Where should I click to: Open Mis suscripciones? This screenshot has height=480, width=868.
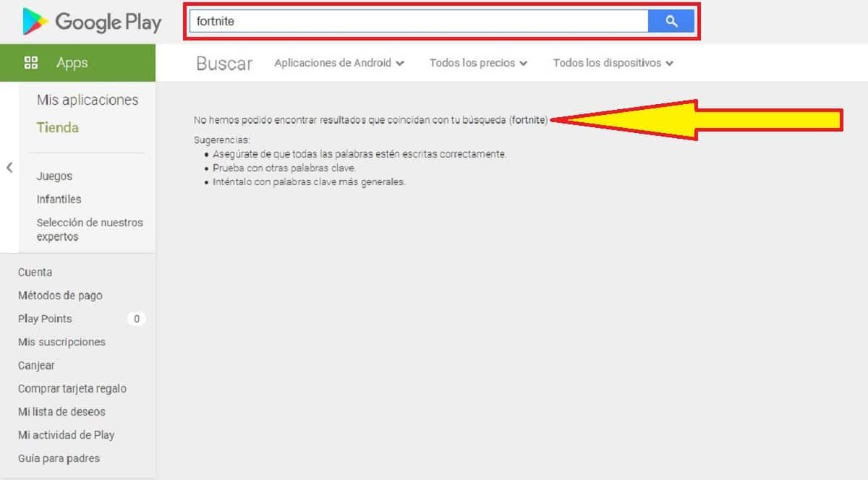[x=61, y=341]
